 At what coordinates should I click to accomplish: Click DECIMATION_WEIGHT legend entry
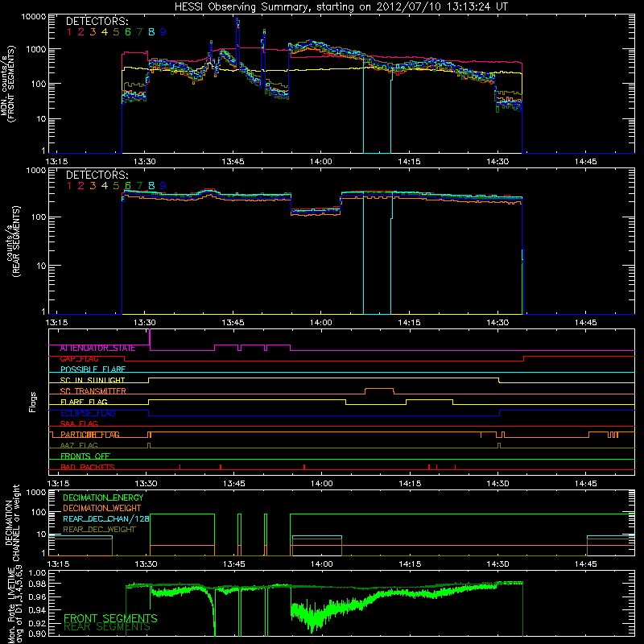pyautogui.click(x=102, y=509)
